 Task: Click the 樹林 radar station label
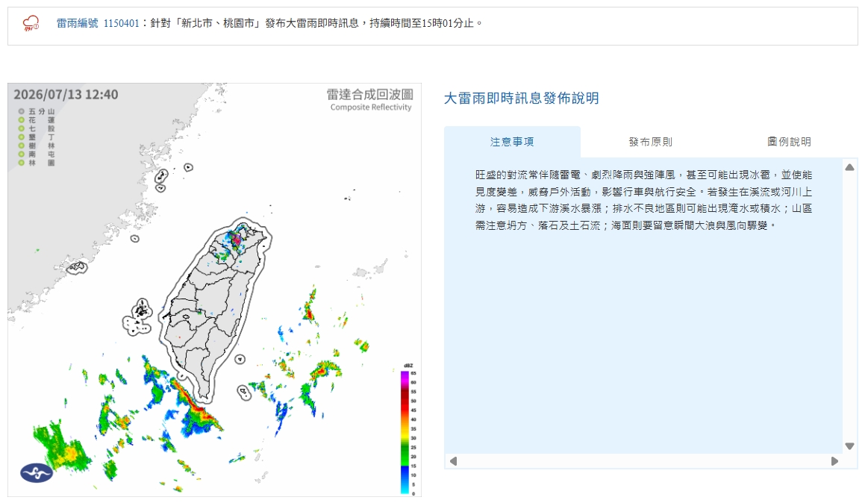(42, 146)
